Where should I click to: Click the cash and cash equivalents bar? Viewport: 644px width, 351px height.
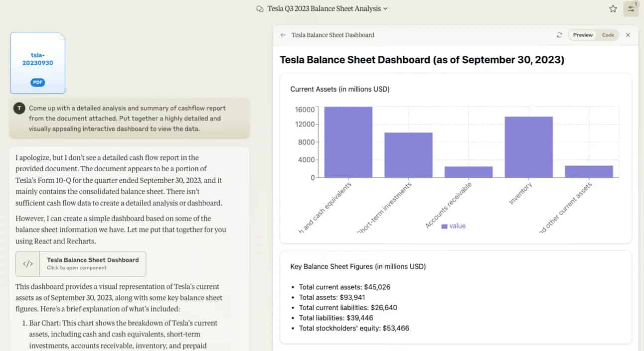pos(348,142)
